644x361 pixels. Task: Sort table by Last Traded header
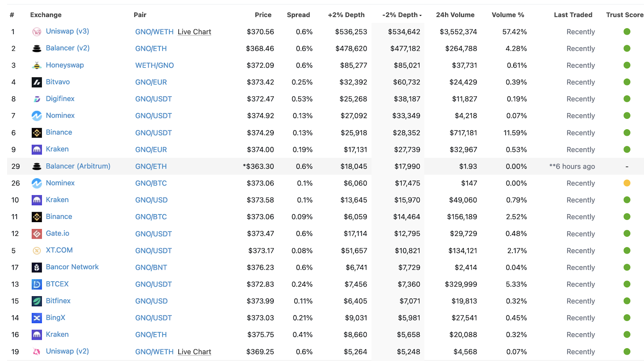573,15
